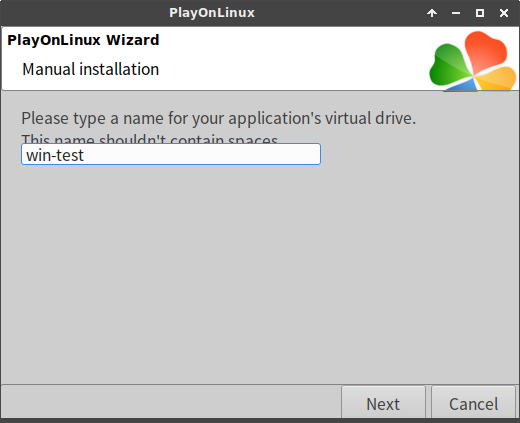Screen dimensions: 520x423
Task: Click the blue petal of the logo
Action: click(462, 85)
